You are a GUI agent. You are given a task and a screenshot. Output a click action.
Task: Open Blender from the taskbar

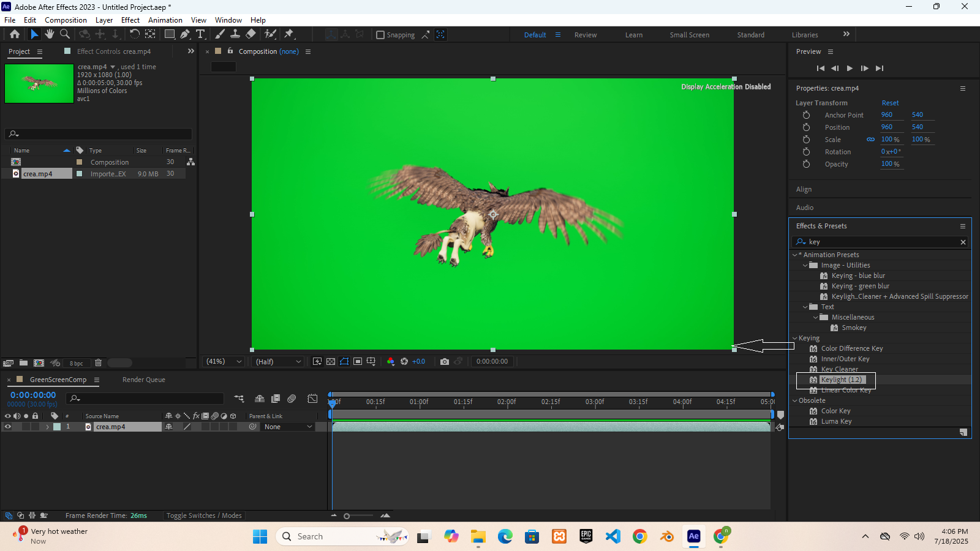pyautogui.click(x=666, y=536)
